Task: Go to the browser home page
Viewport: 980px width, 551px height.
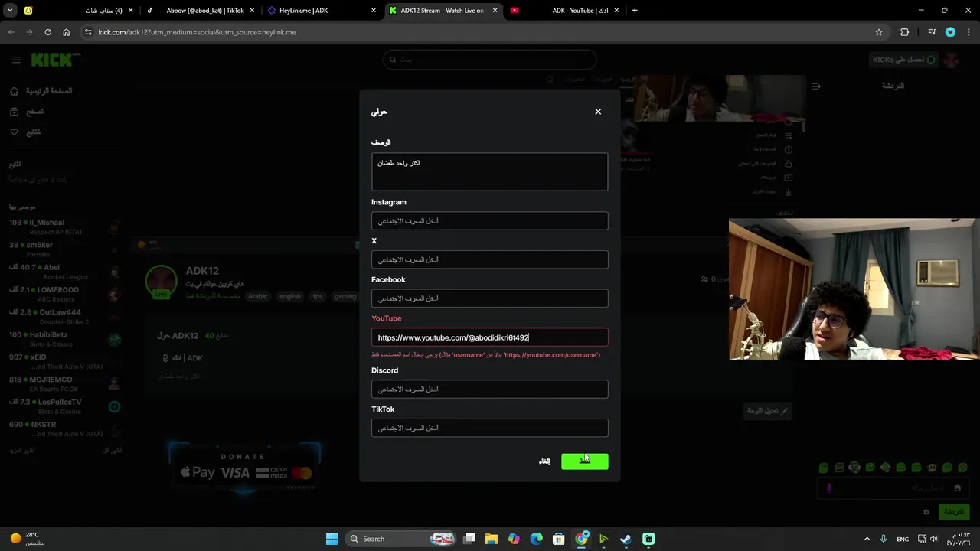Action: coord(66,32)
